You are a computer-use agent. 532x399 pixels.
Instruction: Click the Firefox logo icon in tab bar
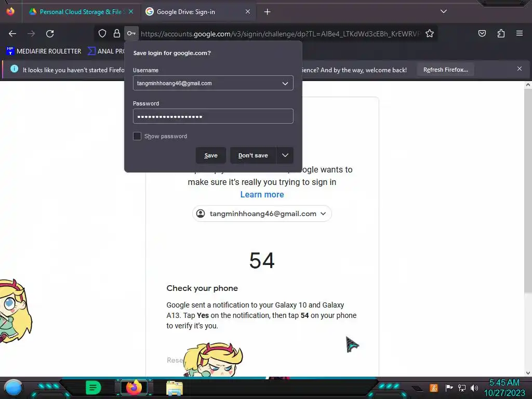pos(10,11)
